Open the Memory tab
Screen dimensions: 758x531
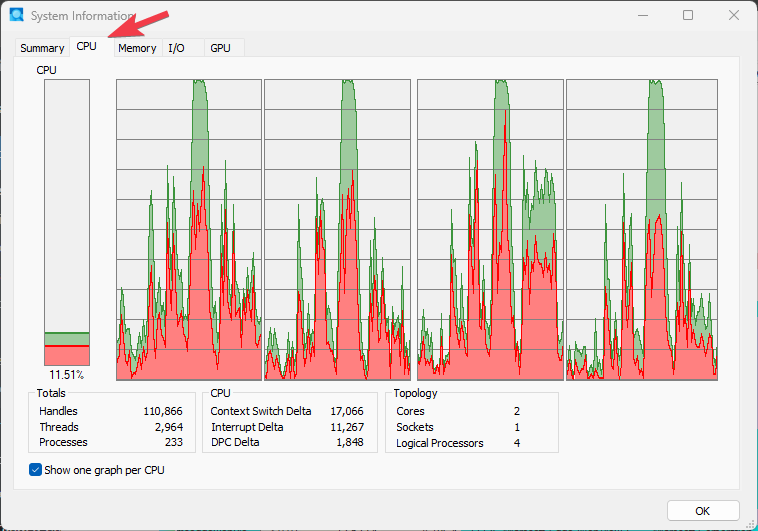tap(137, 48)
